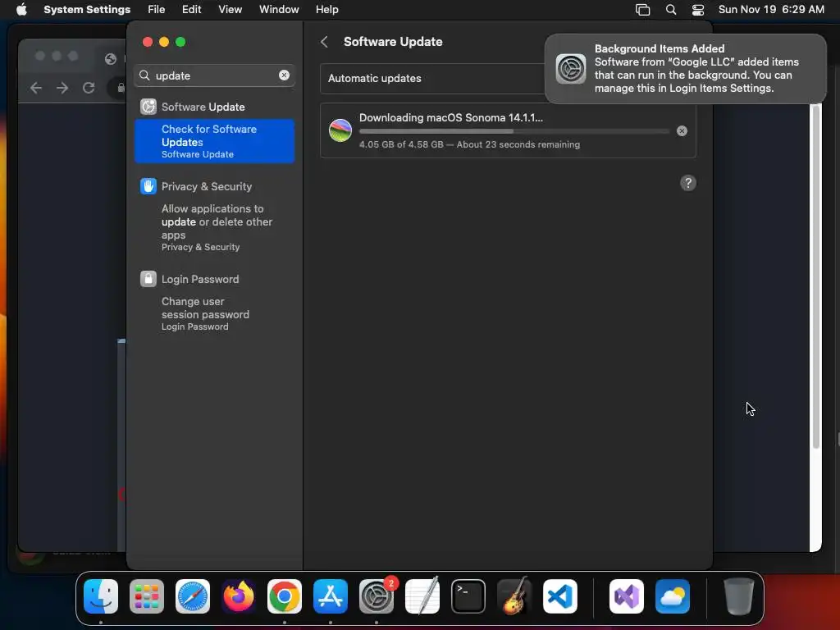The height and width of the screenshot is (630, 840).
Task: Open Control Center in menu bar
Action: pyautogui.click(x=698, y=10)
